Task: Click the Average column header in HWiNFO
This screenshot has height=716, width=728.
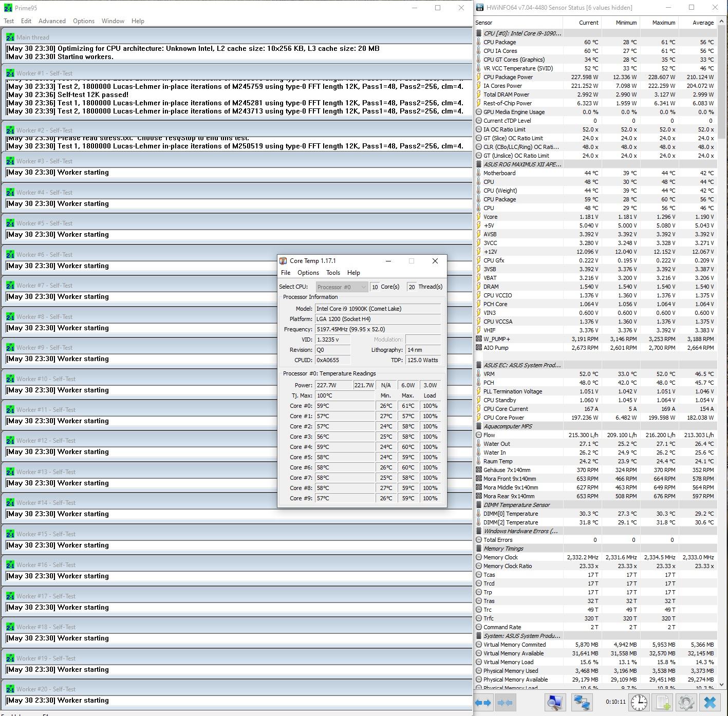Action: [698, 23]
